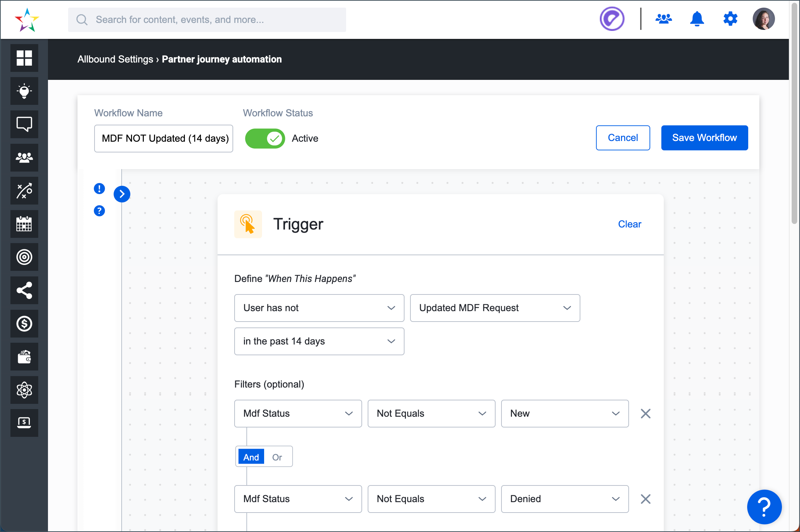800x532 pixels.
Task: Open user profile avatar
Action: click(x=764, y=19)
